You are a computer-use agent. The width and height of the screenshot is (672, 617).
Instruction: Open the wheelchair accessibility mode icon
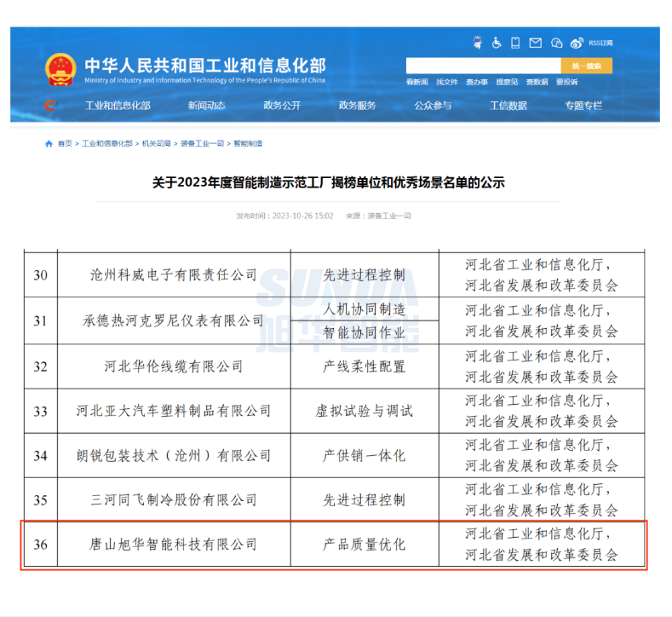click(497, 43)
